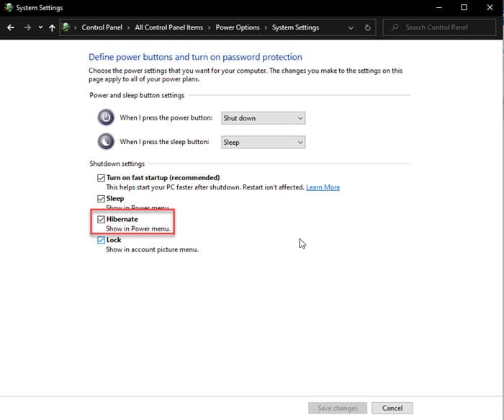The width and height of the screenshot is (504, 420).
Task: Go up one level with up arrow
Action: (x=52, y=27)
